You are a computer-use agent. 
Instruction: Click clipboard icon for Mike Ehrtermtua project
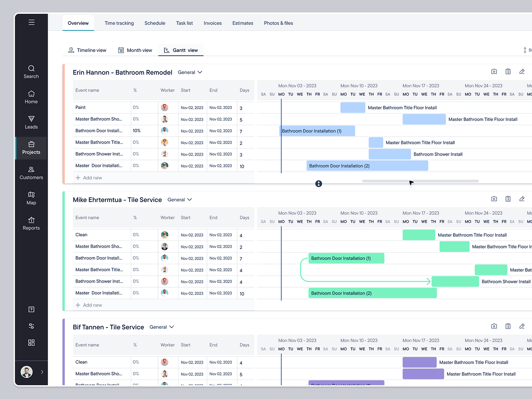(x=508, y=199)
